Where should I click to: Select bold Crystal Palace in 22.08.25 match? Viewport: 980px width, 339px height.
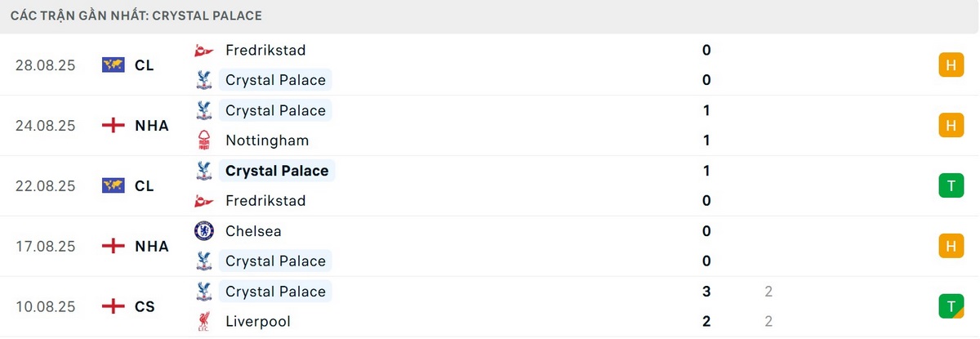coord(277,171)
